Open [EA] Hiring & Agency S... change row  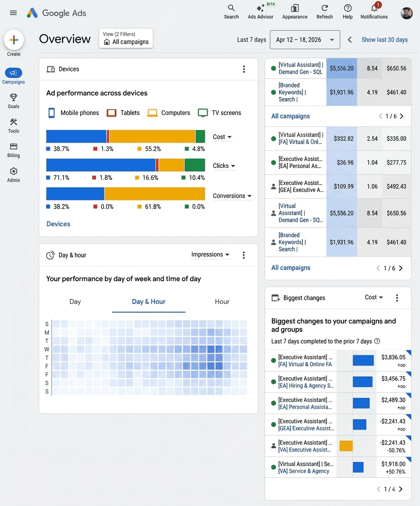338,382
